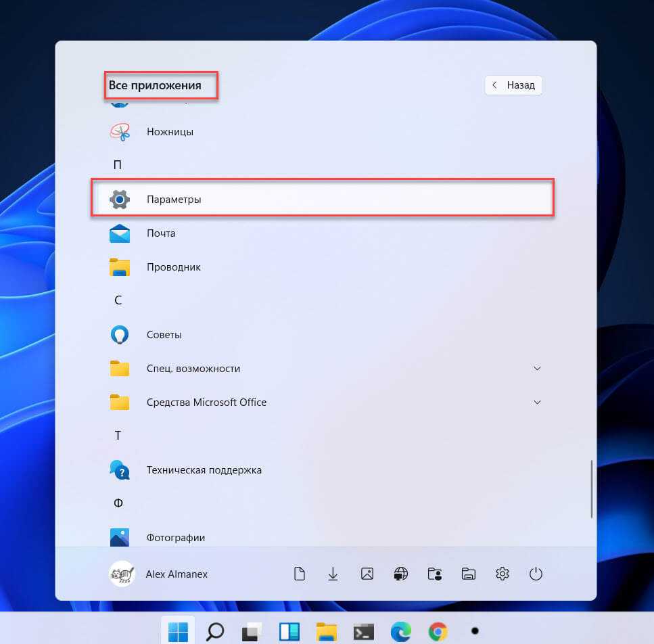Open the Почта mail app
The width and height of the screenshot is (654, 644).
(161, 233)
